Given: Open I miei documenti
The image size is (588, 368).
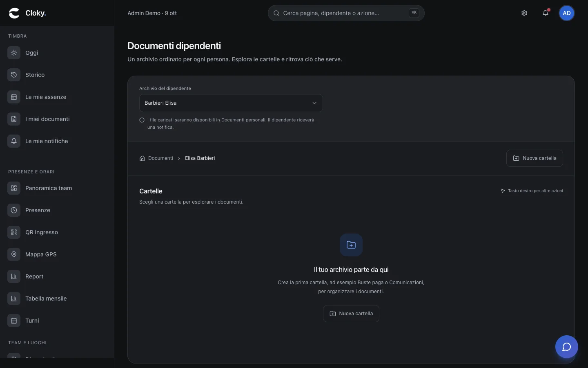Looking at the screenshot, I should [57, 119].
